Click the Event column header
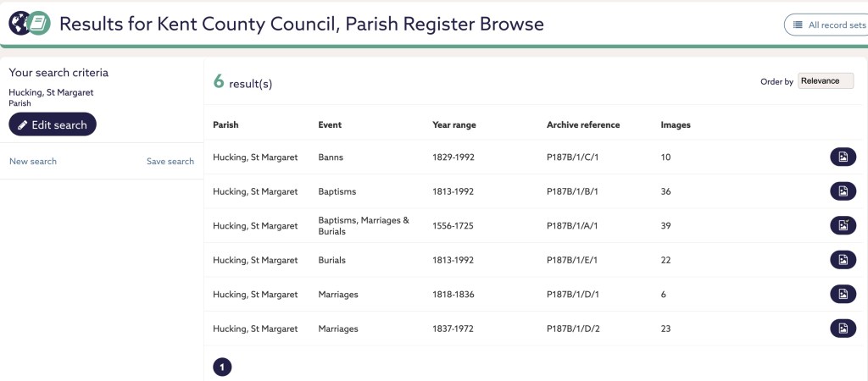This screenshot has height=381, width=868. pos(330,125)
